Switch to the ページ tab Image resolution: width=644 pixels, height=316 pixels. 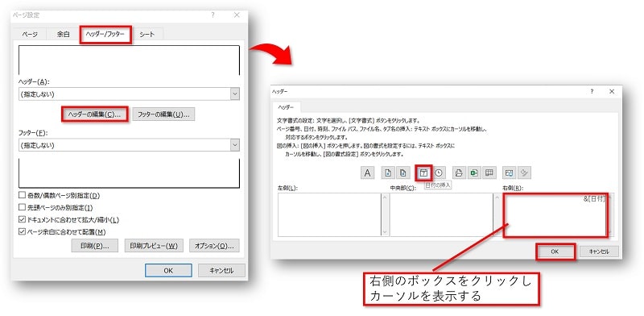pos(30,35)
